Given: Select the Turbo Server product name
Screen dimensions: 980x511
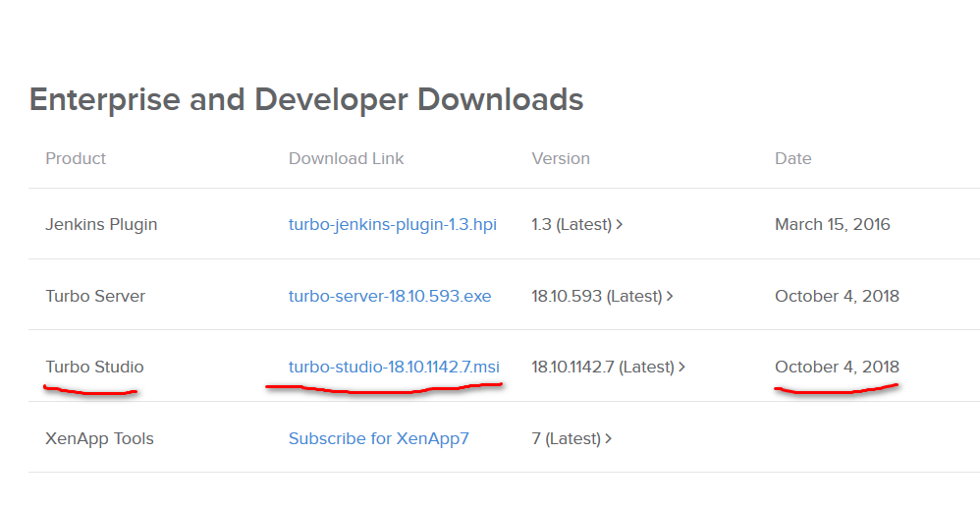Looking at the screenshot, I should pyautogui.click(x=95, y=296).
